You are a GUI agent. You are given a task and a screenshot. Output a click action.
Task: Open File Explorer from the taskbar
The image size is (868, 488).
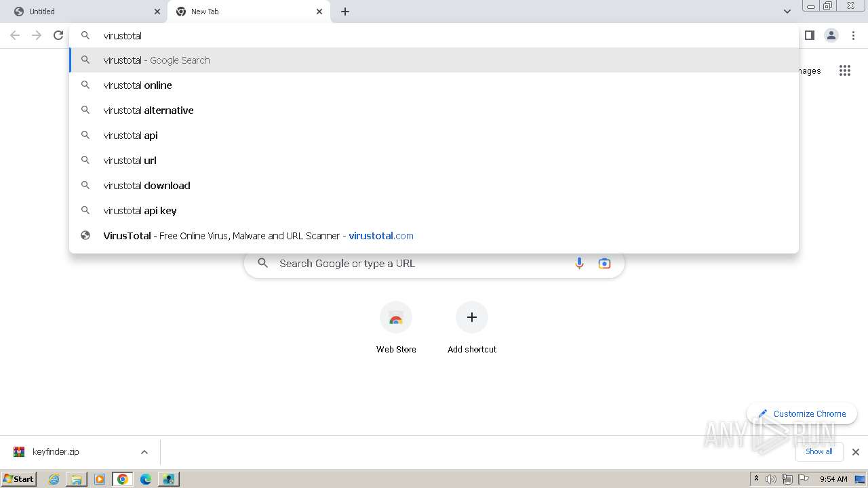[x=77, y=479]
